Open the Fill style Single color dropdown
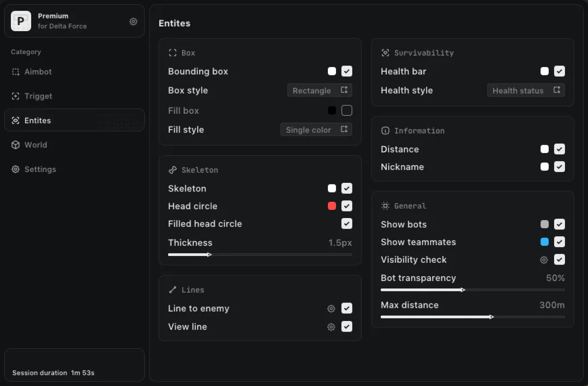Image resolution: width=588 pixels, height=386 pixels. point(316,129)
